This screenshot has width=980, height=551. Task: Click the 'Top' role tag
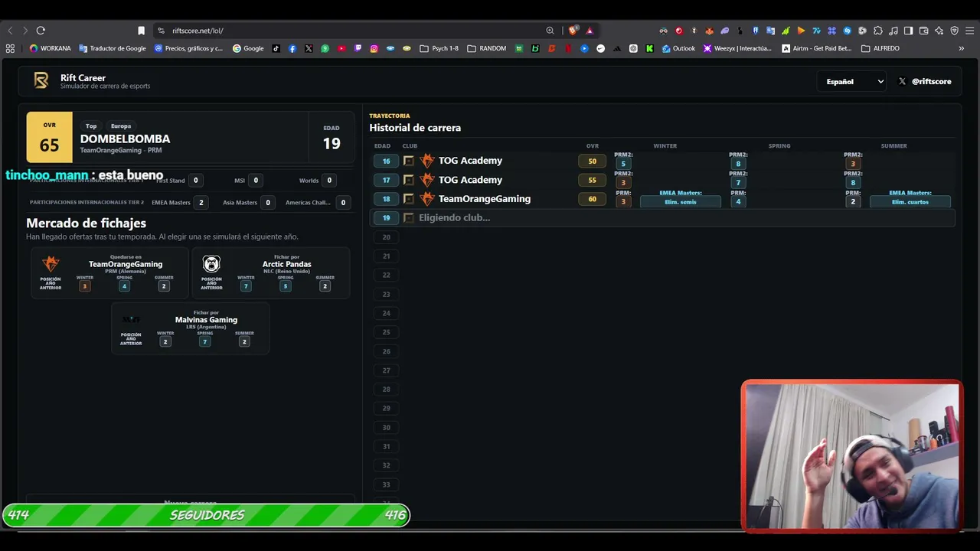tap(91, 126)
